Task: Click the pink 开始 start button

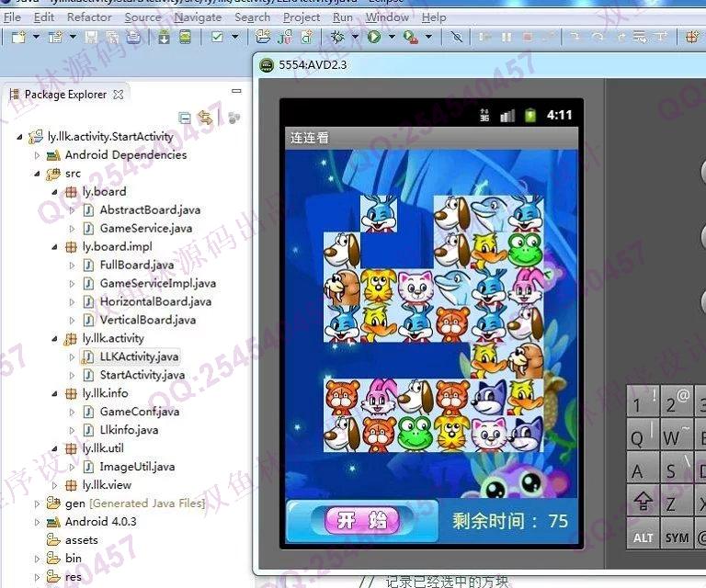Action: point(361,521)
